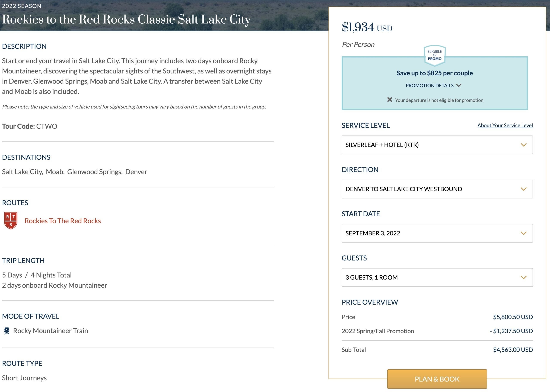Follow the Rockies To The Red Rocks link

pos(63,221)
